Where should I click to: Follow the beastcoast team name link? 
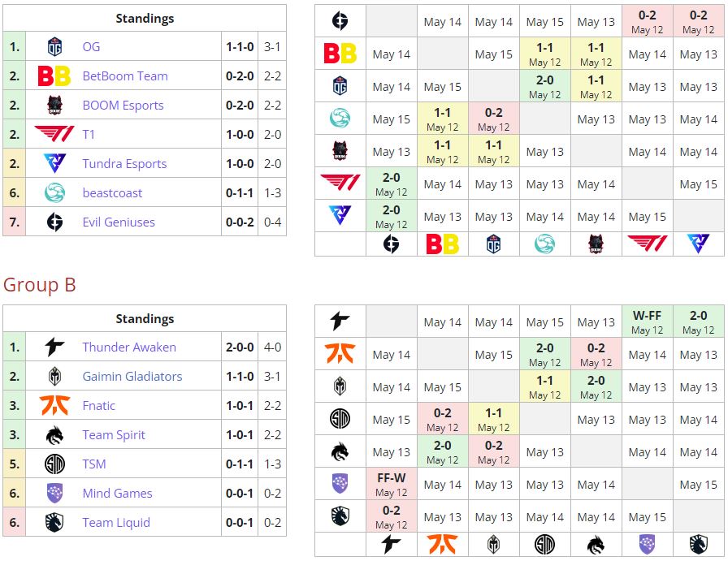(x=112, y=193)
